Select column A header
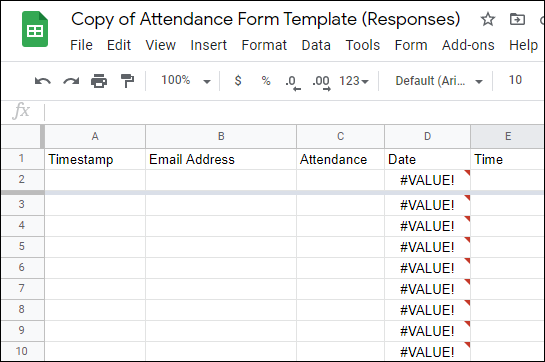545x362 pixels. 95,136
